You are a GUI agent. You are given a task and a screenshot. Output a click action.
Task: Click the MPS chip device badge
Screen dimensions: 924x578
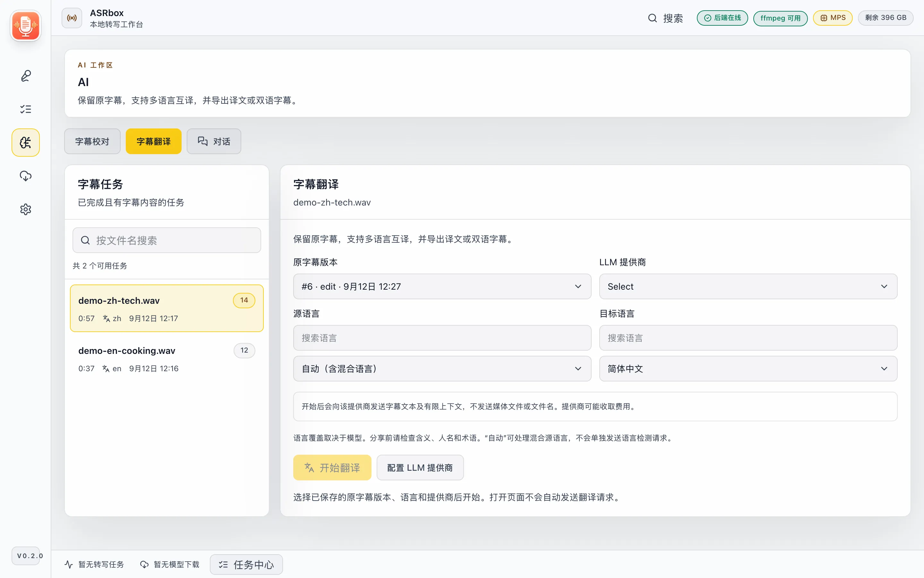click(x=832, y=18)
